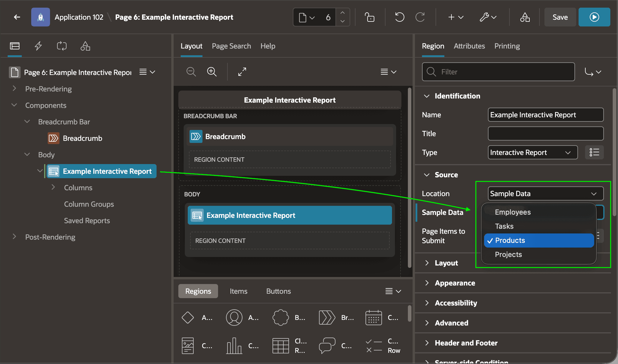This screenshot has height=364, width=618.
Task: Click the empty Title field
Action: [x=546, y=133]
